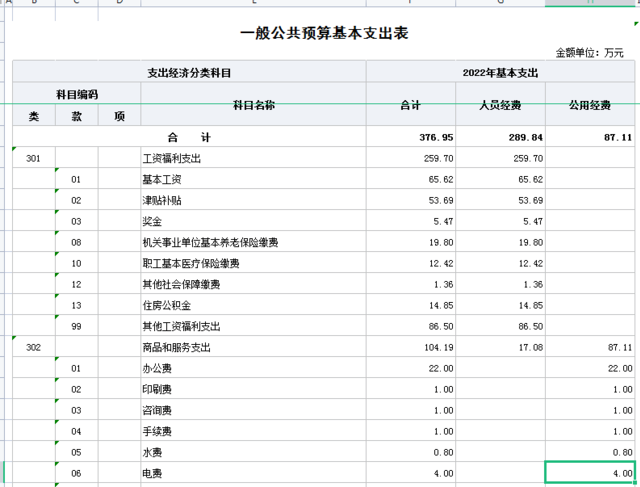Select the 科目名称 column header cell
The image size is (640, 487).
pyautogui.click(x=253, y=104)
